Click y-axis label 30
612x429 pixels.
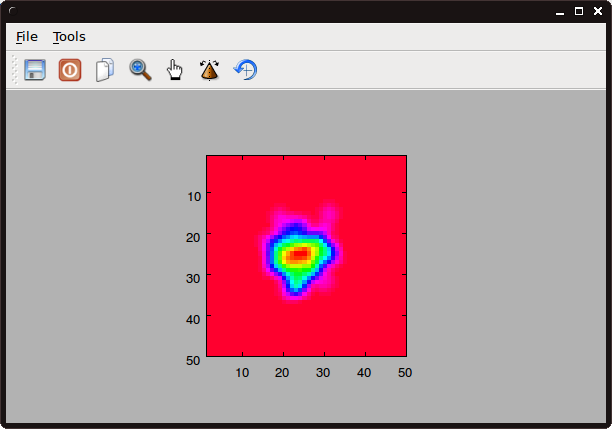(193, 278)
